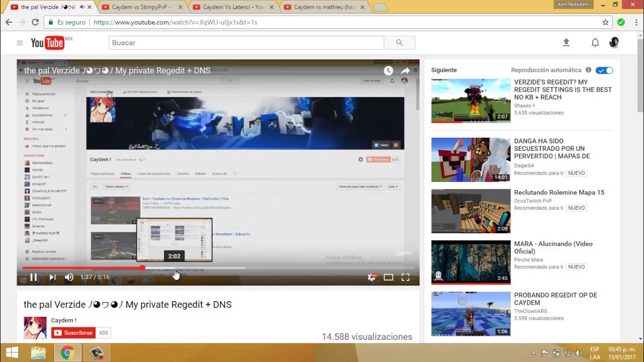Open MARA - Alucinando video title
Image resolution: width=644 pixels, height=362 pixels.
[x=553, y=247]
